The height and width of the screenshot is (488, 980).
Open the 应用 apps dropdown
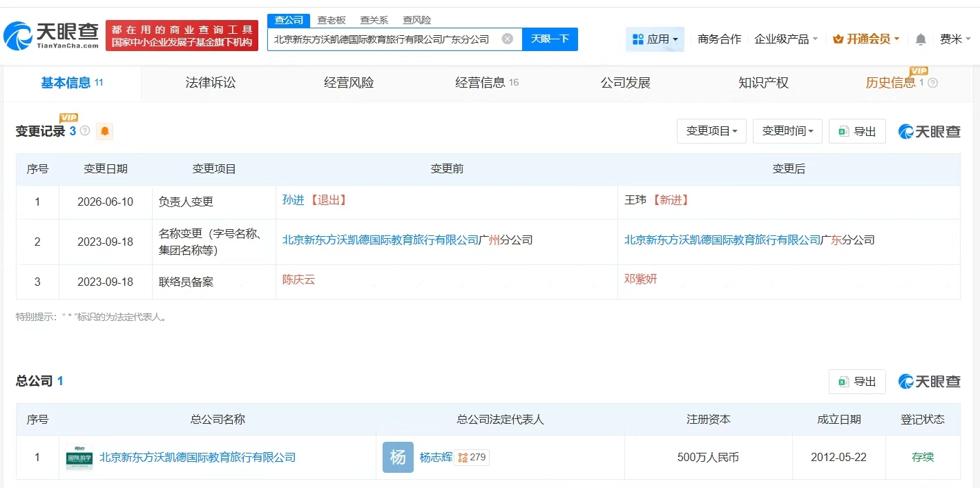pos(655,39)
